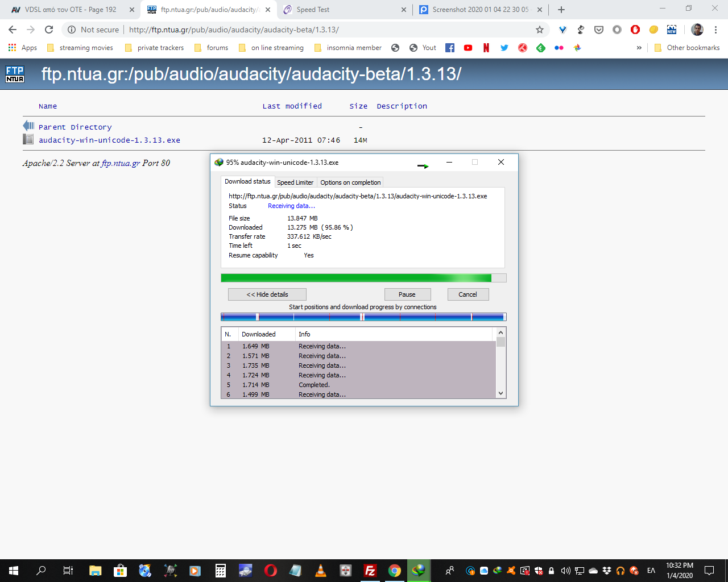Open Windows Start menu

coord(14,571)
